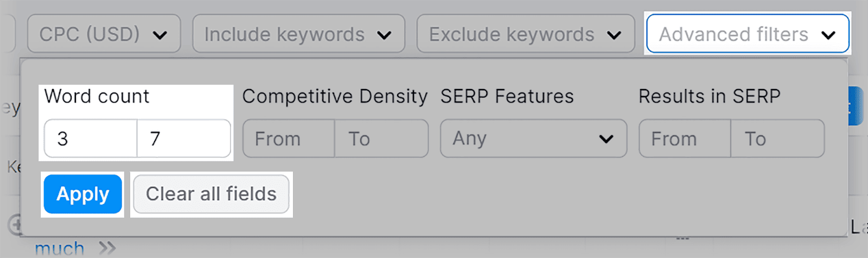
Task: Click the "Clear all fields" button
Action: click(x=211, y=194)
